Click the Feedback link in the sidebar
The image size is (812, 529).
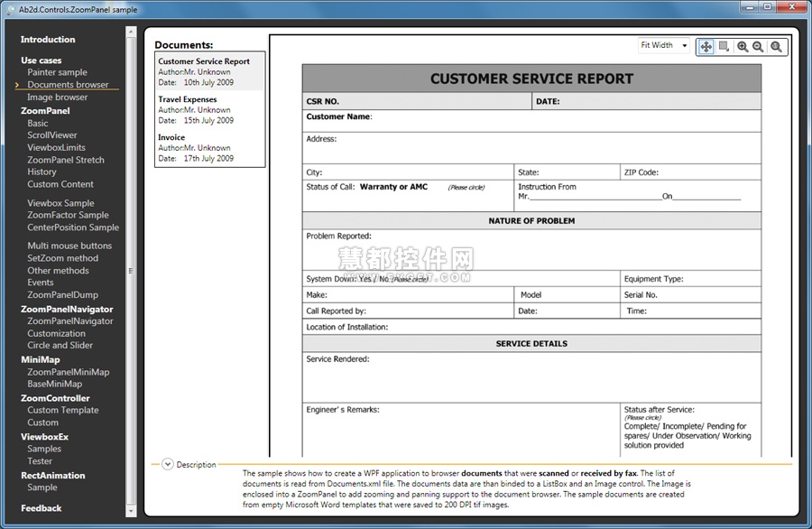[42, 508]
